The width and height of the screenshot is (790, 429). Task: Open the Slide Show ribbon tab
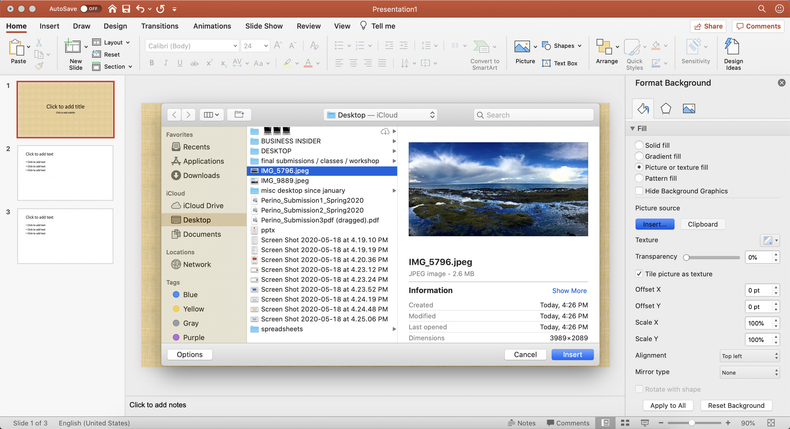click(262, 26)
